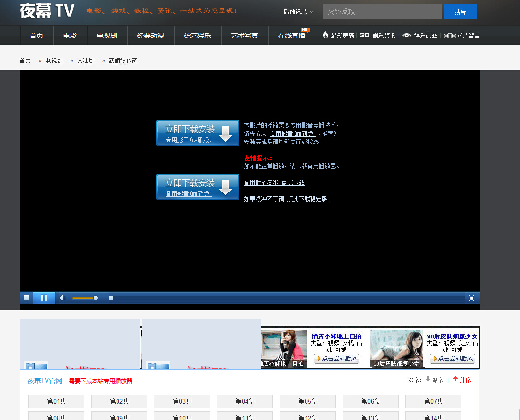Pause the video playback
The image size is (520, 420).
point(44,298)
